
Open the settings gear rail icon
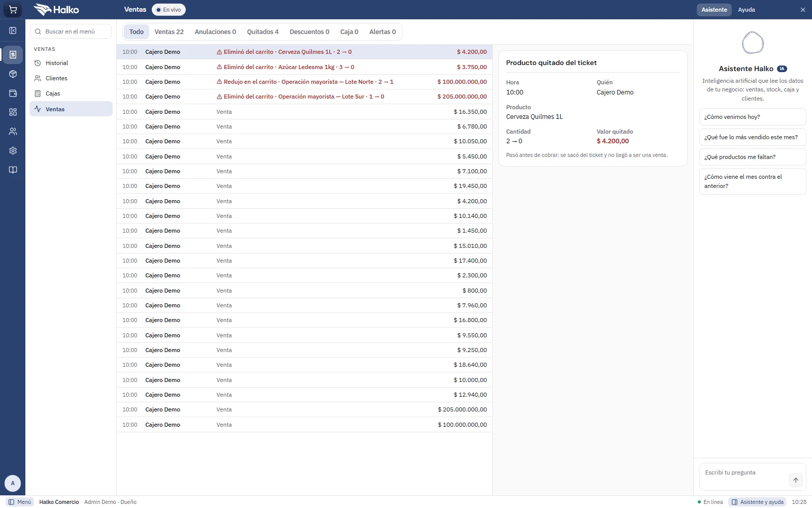coord(13,151)
